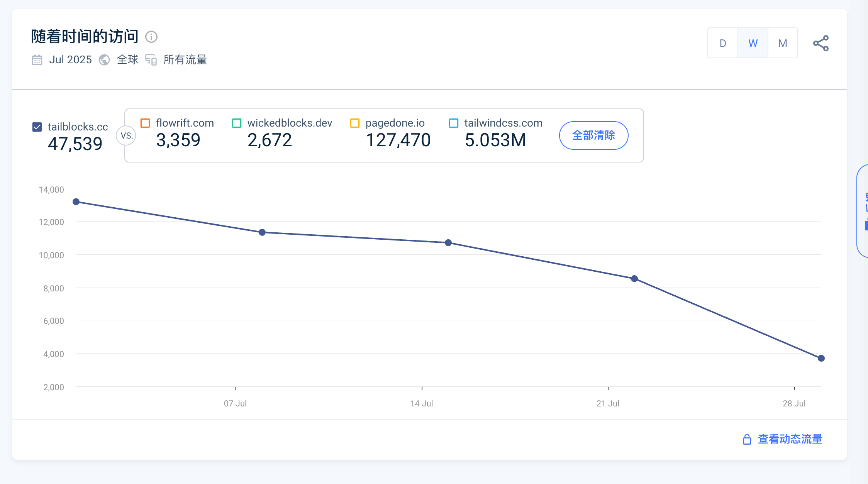This screenshot has width=868, height=484.
Task: Switch to monthly (M) granularity
Action: point(783,43)
